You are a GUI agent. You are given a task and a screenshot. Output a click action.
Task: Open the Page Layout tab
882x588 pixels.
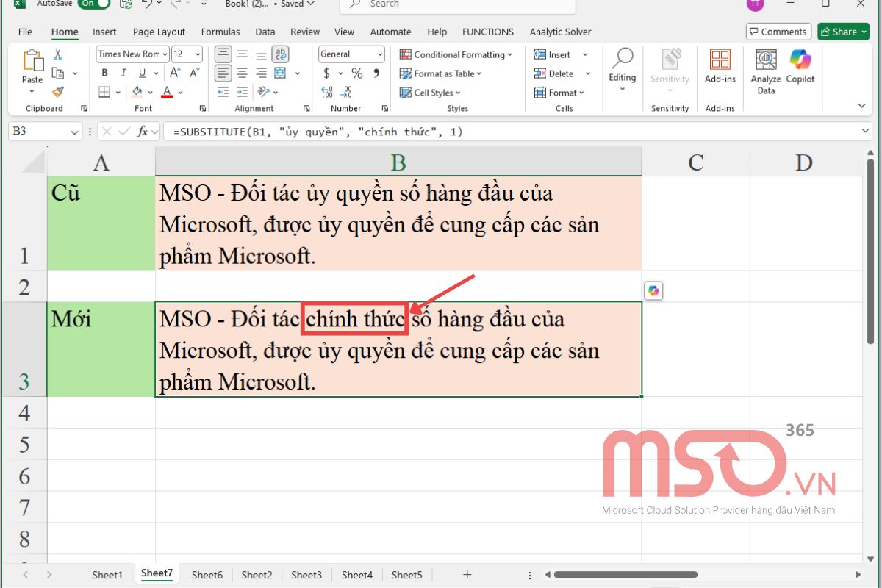pyautogui.click(x=159, y=32)
